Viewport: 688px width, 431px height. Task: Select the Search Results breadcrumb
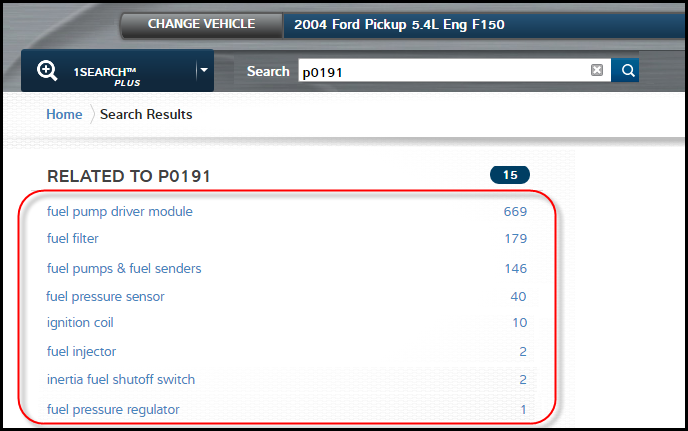[146, 114]
